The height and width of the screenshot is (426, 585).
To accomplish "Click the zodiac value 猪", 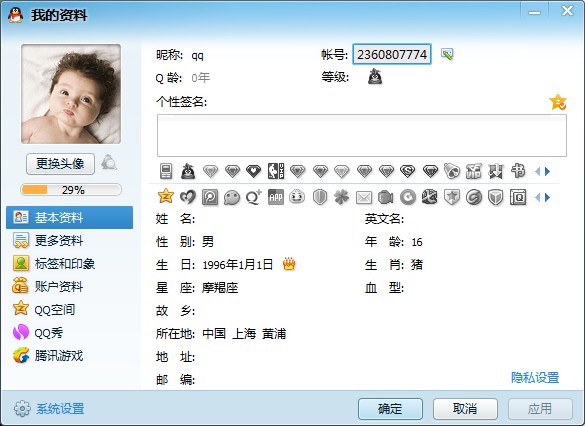I will (417, 264).
